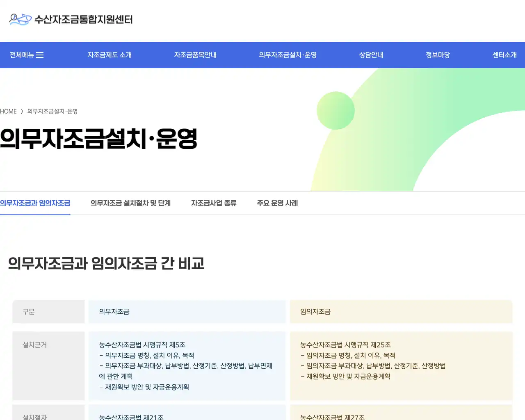Go to HOME via the breadcrumb link
The height and width of the screenshot is (420, 525).
8,111
